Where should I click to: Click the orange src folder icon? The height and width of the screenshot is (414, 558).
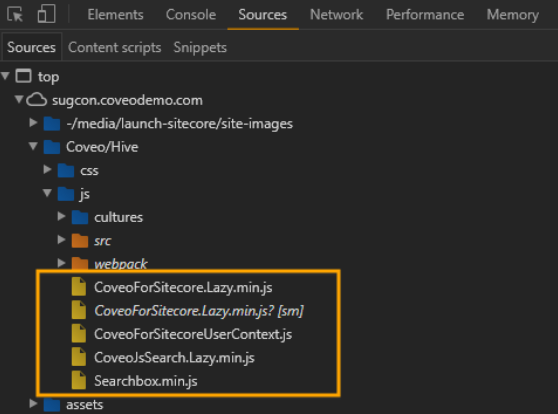(80, 241)
